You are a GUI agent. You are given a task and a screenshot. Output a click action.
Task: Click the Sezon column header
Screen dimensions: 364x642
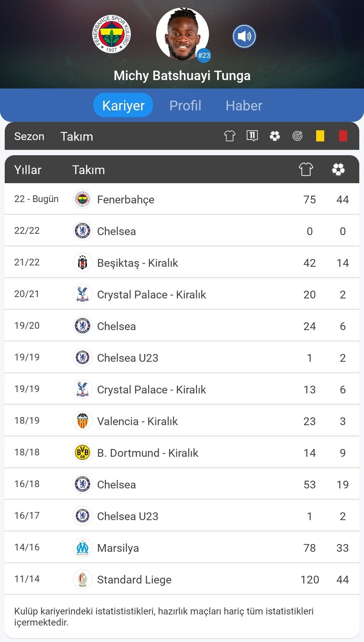click(29, 136)
